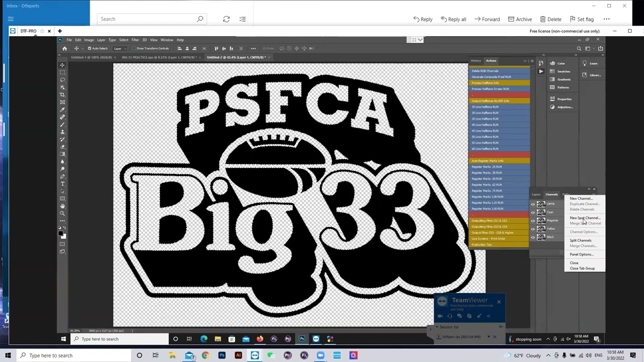The image size is (644, 362).
Task: Choose Split Channels from menu
Action: [x=581, y=240]
